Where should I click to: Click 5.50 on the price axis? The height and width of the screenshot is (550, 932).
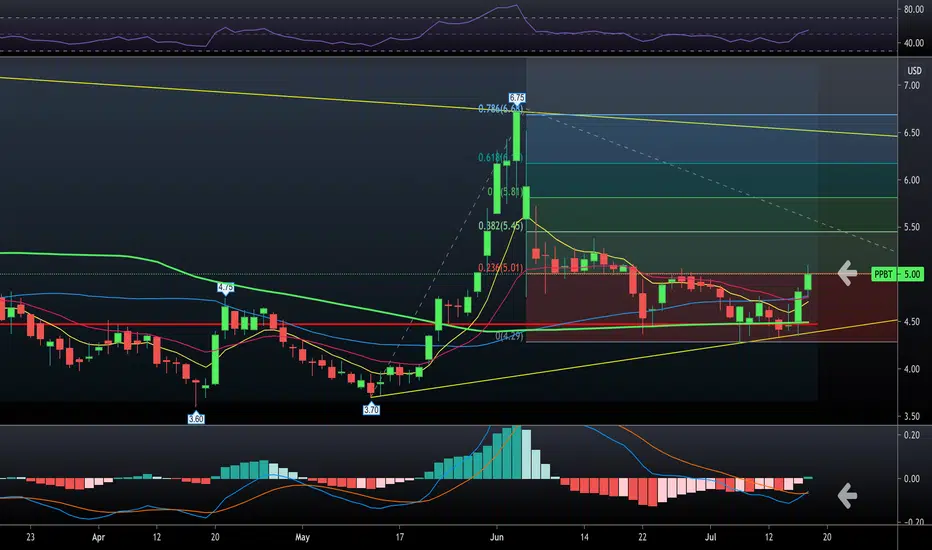pyautogui.click(x=912, y=227)
